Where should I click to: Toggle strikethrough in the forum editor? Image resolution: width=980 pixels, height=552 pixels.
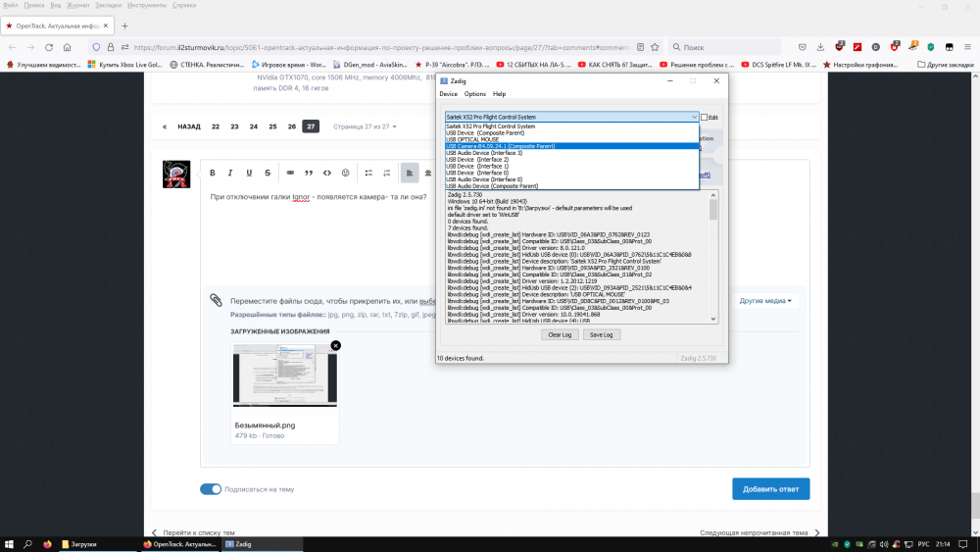tap(268, 173)
